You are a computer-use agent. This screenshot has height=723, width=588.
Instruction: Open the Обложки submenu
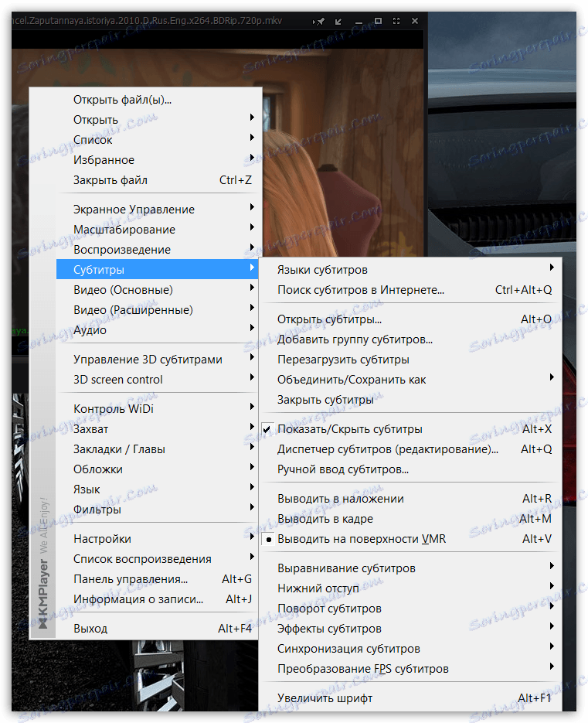click(x=158, y=469)
